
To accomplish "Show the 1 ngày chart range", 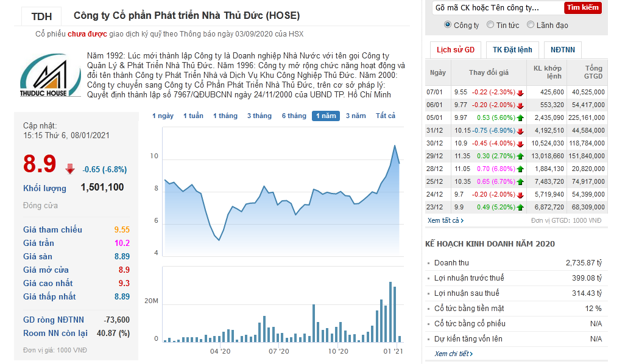I will pyautogui.click(x=163, y=116).
